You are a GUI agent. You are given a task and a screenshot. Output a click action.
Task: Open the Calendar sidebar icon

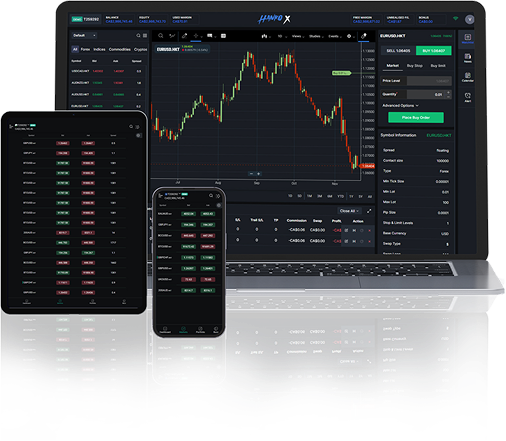468,77
